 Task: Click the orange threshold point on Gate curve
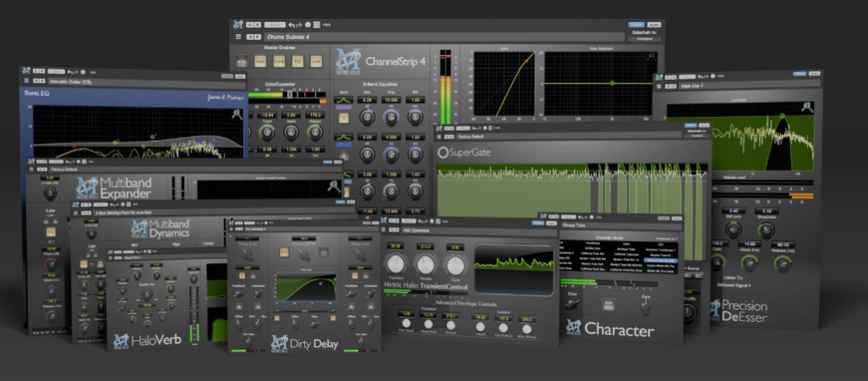(526, 59)
